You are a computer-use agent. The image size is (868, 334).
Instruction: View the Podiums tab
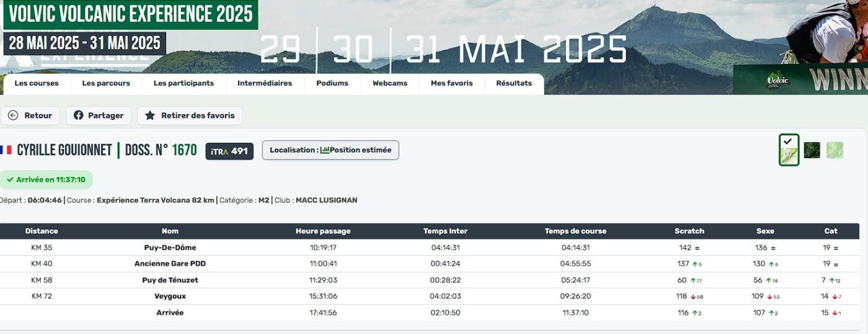pyautogui.click(x=332, y=83)
